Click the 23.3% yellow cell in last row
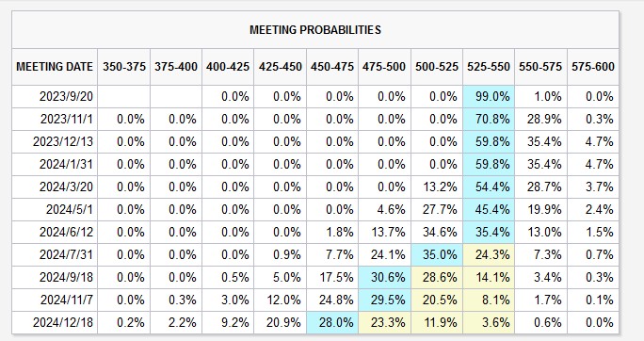 384,322
